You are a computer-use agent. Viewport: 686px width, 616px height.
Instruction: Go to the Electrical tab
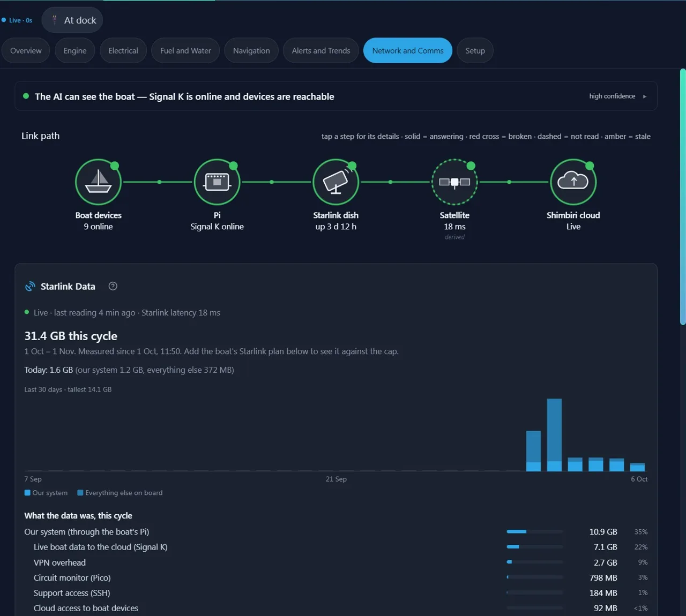[x=123, y=50]
